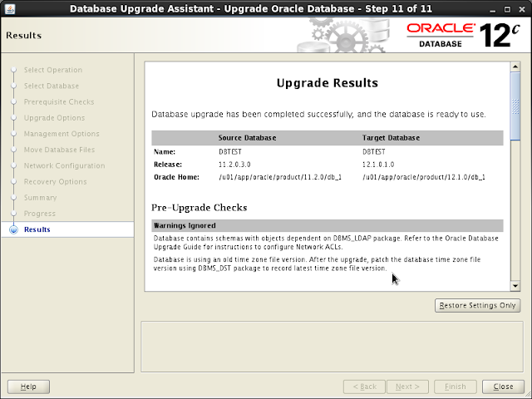Click the Target Database column header
The width and height of the screenshot is (532, 399).
[x=391, y=138]
